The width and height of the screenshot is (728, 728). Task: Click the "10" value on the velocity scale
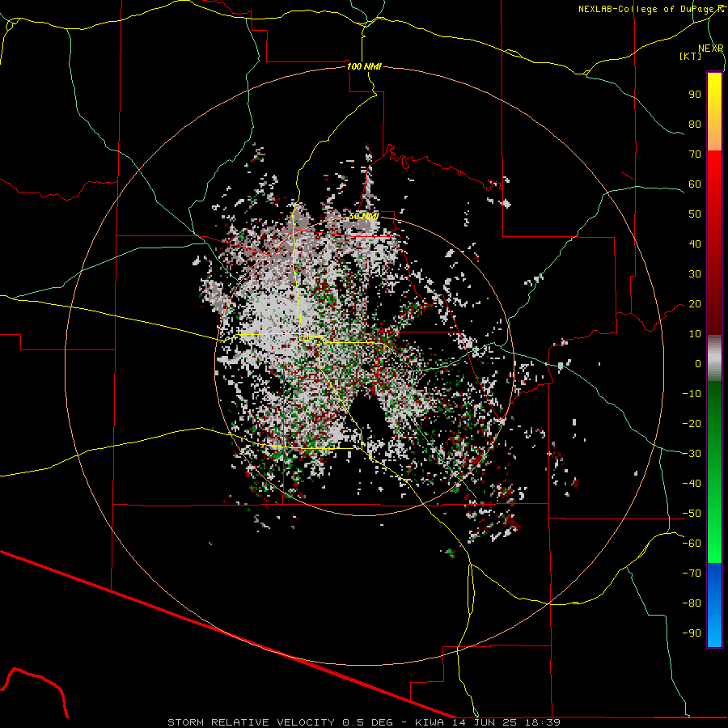click(695, 334)
